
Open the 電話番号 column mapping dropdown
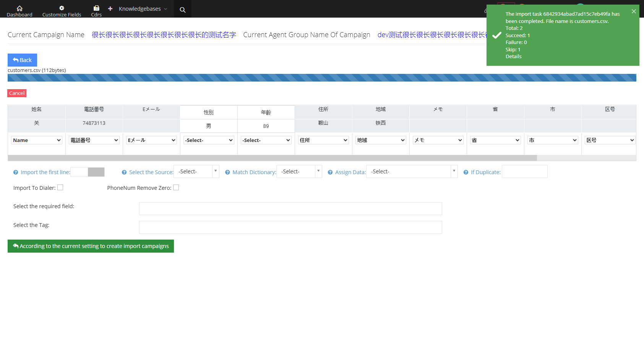[x=94, y=140]
